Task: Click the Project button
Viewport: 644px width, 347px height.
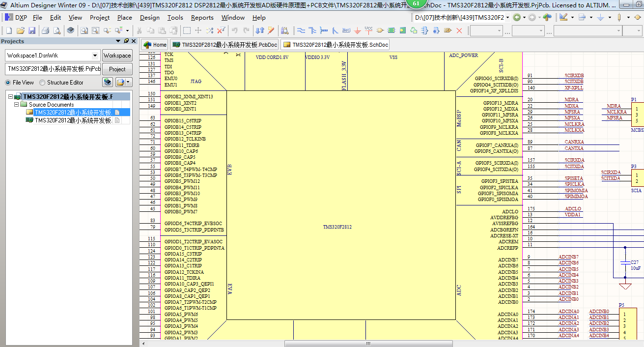Action: [x=117, y=69]
